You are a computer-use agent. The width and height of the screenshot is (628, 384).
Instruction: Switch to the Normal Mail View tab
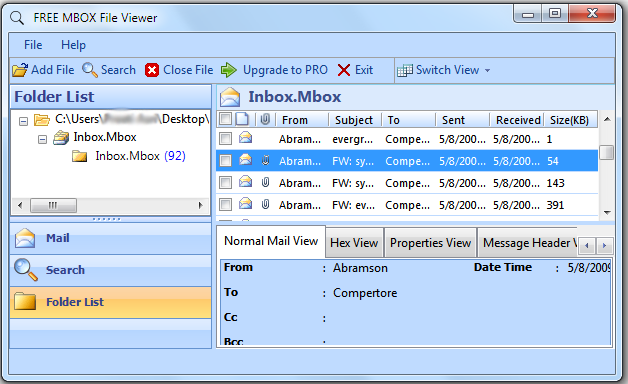[x=271, y=241]
